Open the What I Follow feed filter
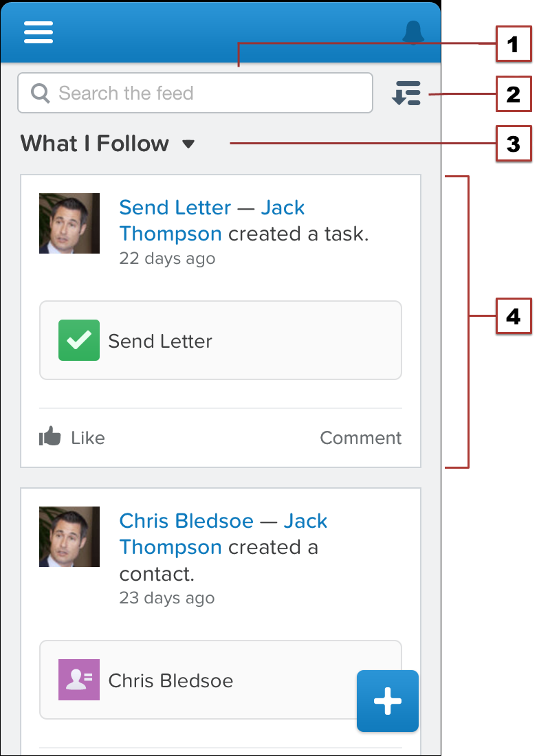550x756 pixels. tap(95, 144)
